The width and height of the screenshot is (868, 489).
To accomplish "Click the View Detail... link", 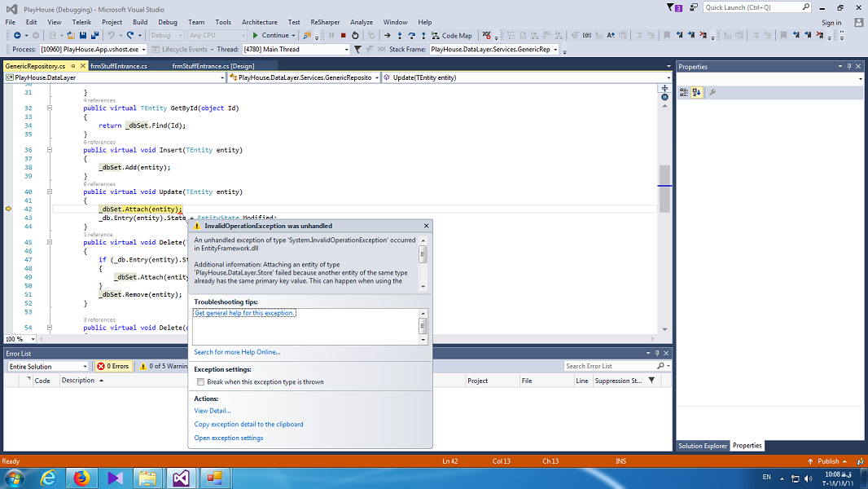I will (212, 411).
